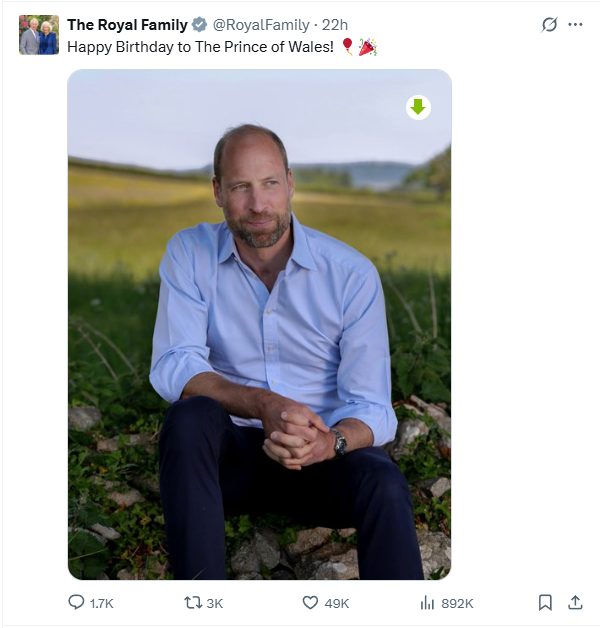This screenshot has width=600, height=628.
Task: Open the 892K view count analytics
Action: (x=457, y=603)
